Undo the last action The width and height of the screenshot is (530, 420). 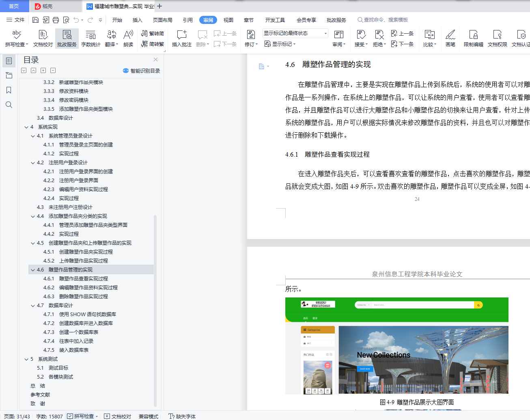coord(76,20)
